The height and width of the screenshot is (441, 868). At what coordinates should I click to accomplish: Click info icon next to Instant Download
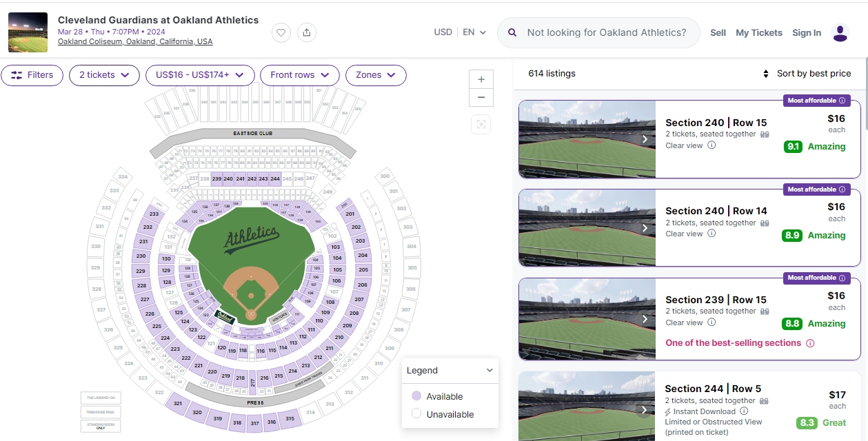point(744,411)
